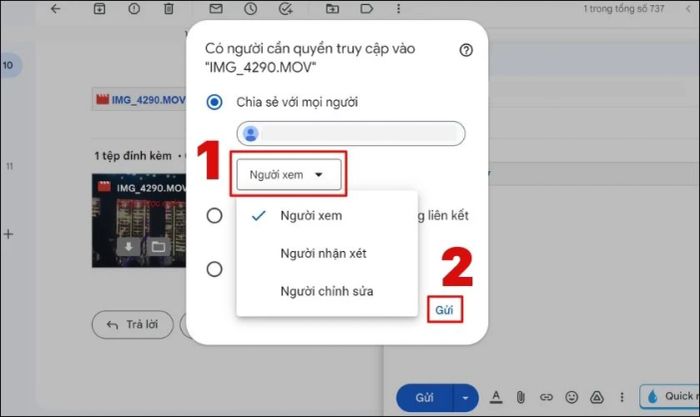Report spam with the exclamation icon
This screenshot has height=417, width=700.
point(134,8)
